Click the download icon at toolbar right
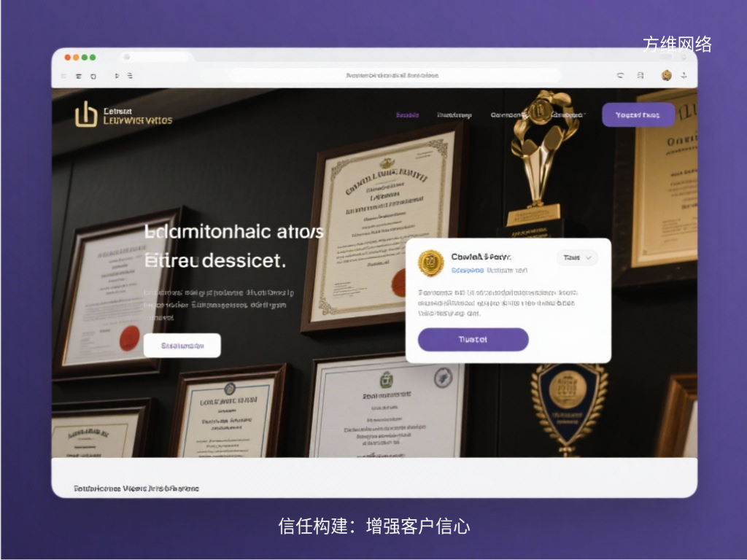This screenshot has width=747, height=560. click(684, 76)
